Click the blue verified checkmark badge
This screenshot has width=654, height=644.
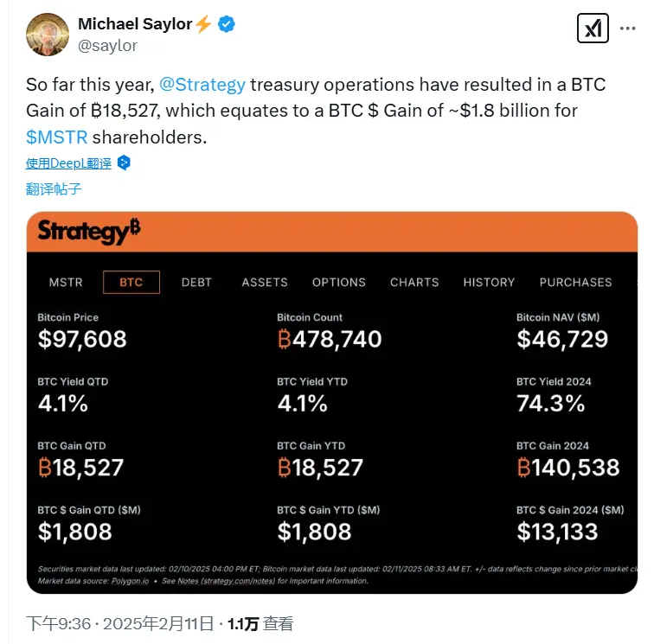coord(227,24)
